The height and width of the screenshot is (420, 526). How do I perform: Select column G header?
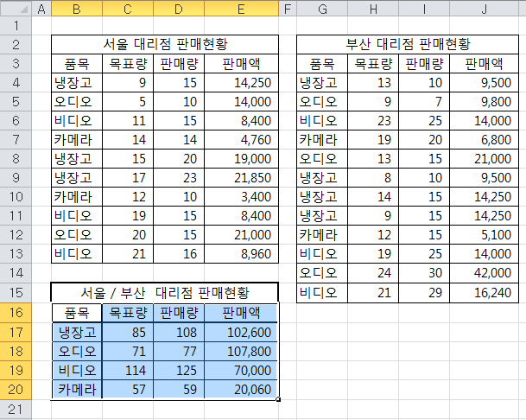[x=322, y=8]
